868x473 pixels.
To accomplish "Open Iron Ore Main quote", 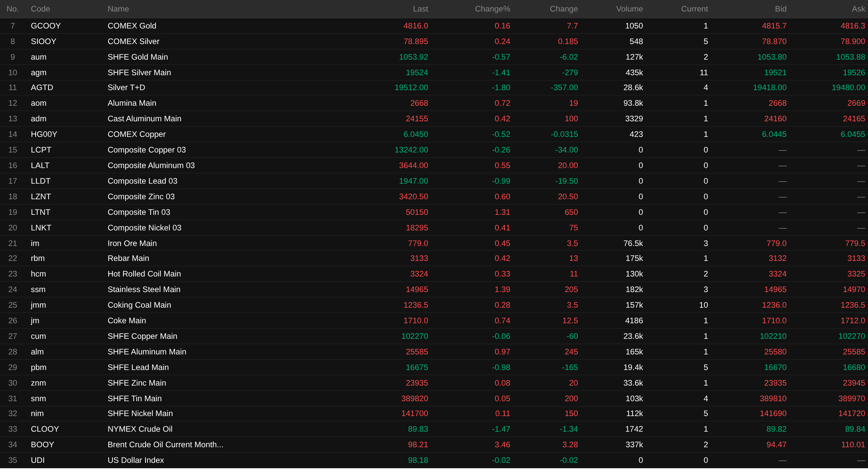I will pos(132,243).
